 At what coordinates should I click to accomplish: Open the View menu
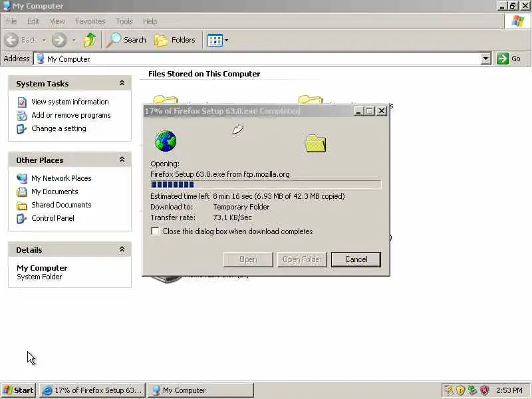57,21
